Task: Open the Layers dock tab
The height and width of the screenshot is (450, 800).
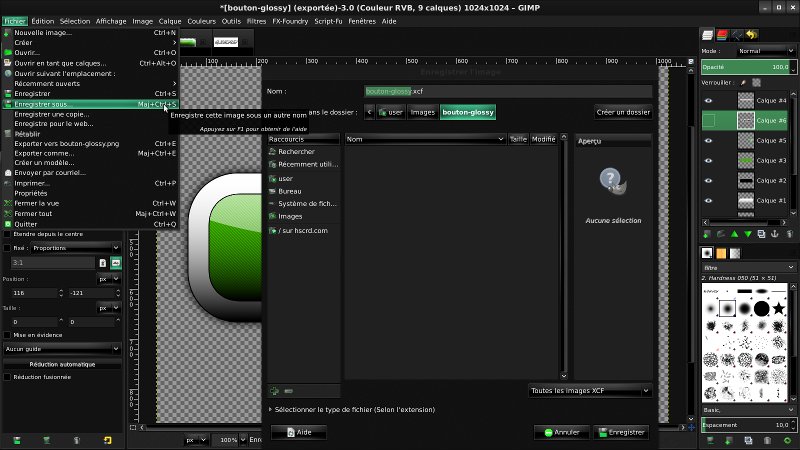Action: pyautogui.click(x=707, y=35)
